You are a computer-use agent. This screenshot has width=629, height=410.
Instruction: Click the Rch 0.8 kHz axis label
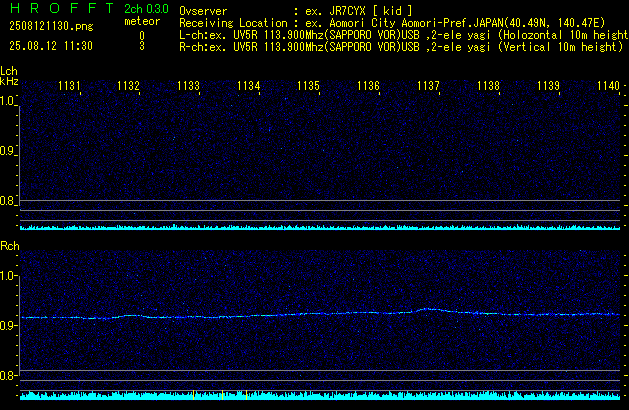[7, 375]
